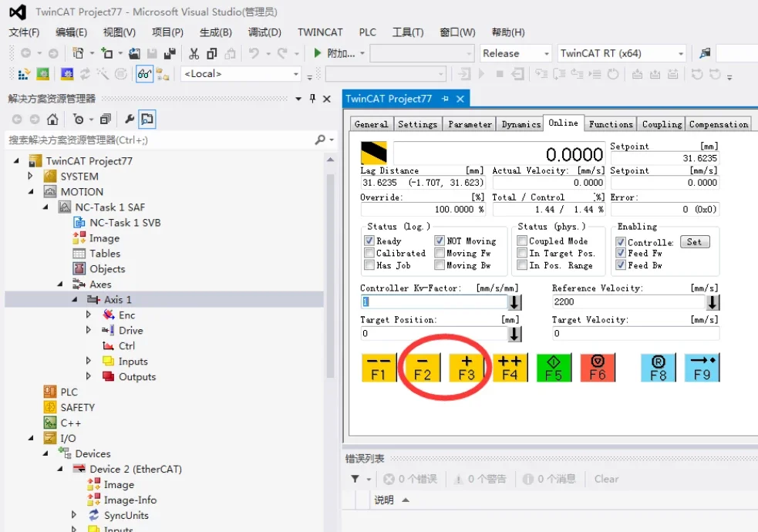Open the TWINCAT menu
The height and width of the screenshot is (532, 758).
pos(320,32)
